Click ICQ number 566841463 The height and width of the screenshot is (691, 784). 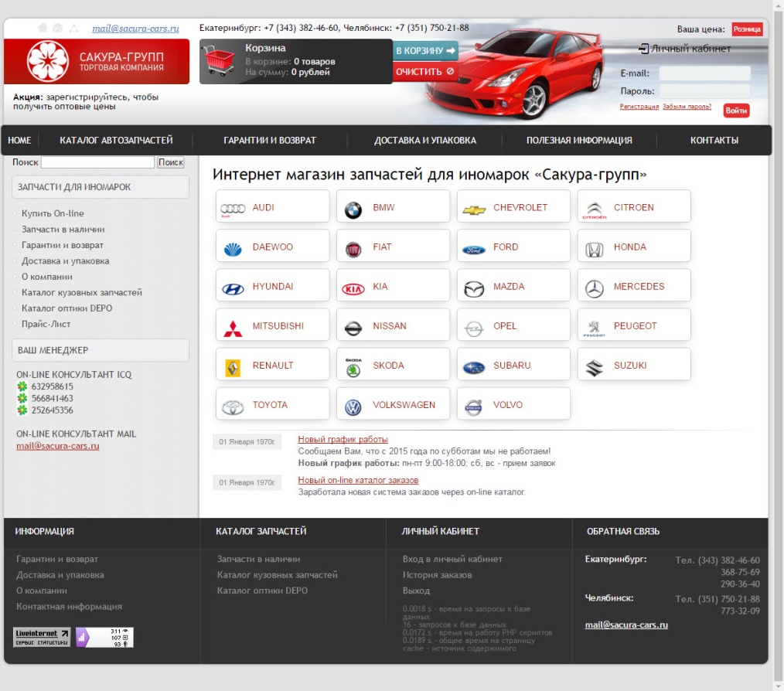pyautogui.click(x=52, y=399)
